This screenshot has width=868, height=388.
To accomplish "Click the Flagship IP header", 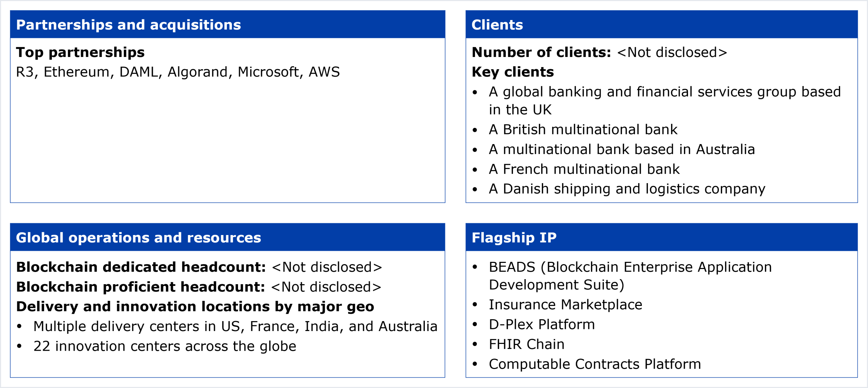I will (x=514, y=238).
